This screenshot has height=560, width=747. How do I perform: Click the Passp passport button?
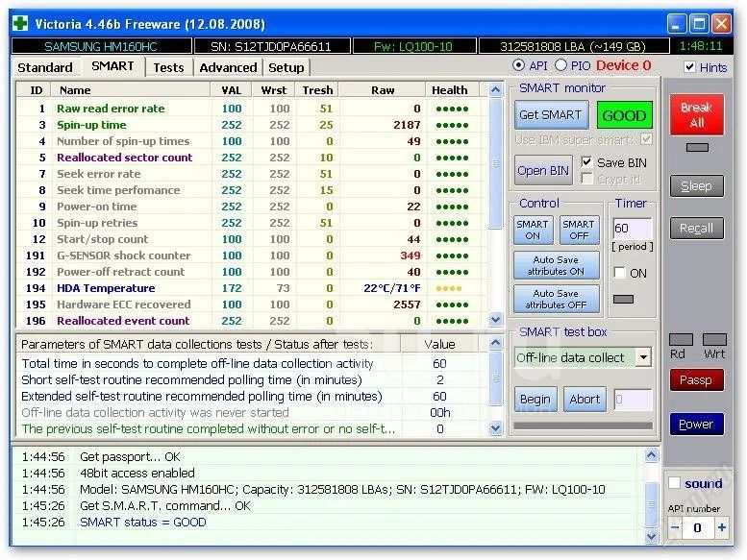[696, 380]
